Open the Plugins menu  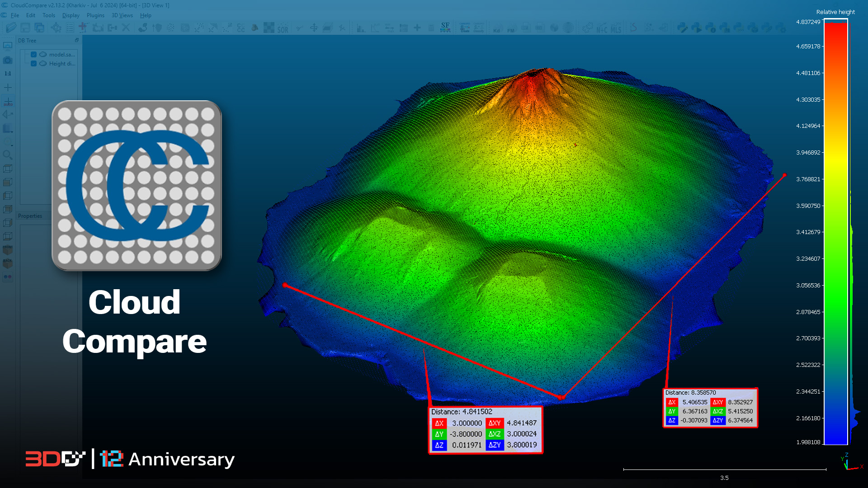(x=95, y=15)
